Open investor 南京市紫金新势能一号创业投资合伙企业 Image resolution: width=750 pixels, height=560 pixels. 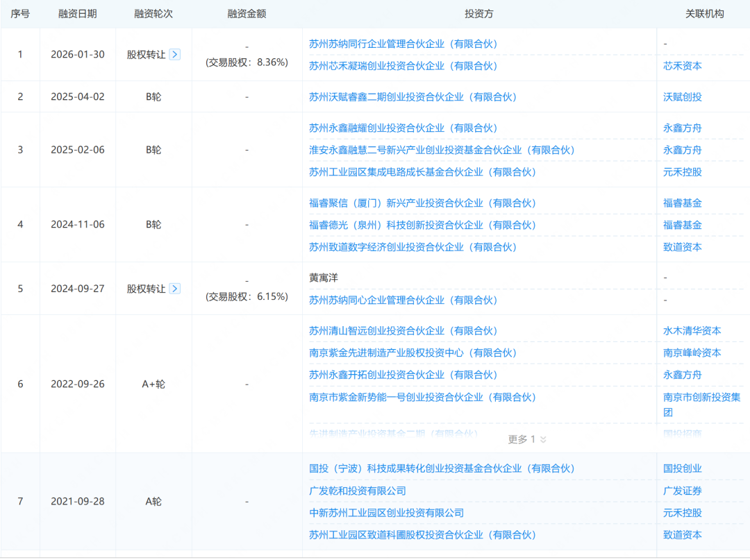(422, 397)
